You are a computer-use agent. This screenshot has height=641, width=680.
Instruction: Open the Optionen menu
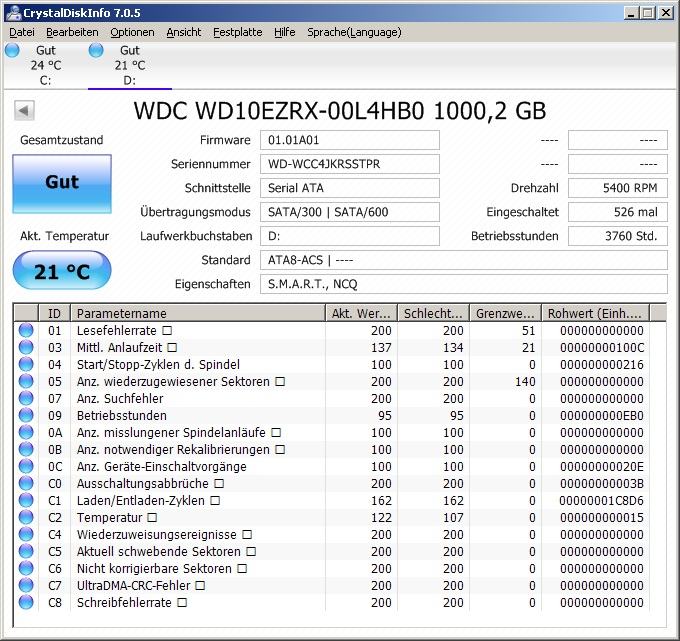point(132,33)
